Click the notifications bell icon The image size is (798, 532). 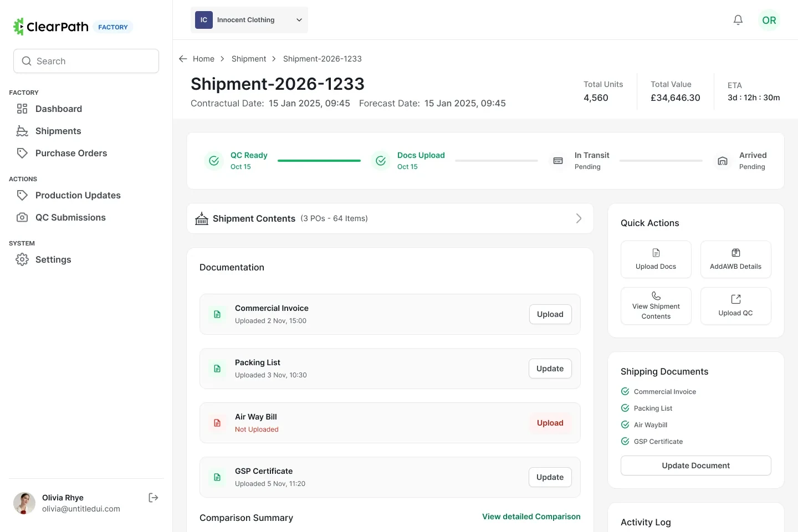pos(738,20)
